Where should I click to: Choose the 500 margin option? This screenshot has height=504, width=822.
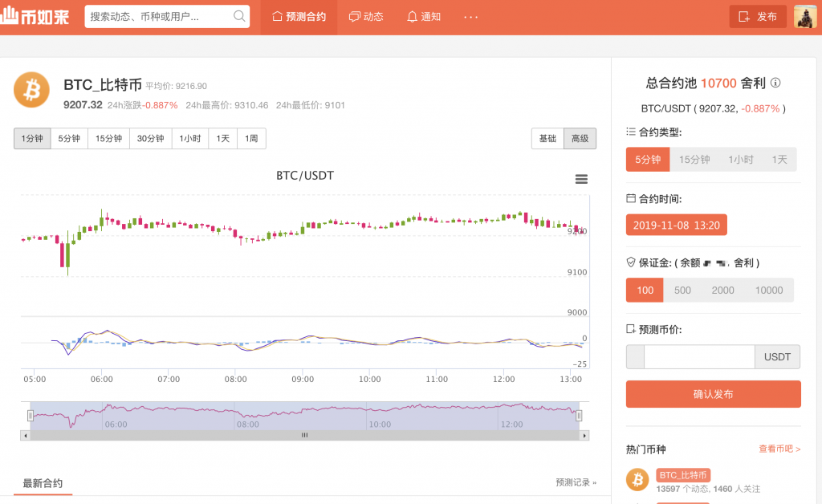pos(682,290)
